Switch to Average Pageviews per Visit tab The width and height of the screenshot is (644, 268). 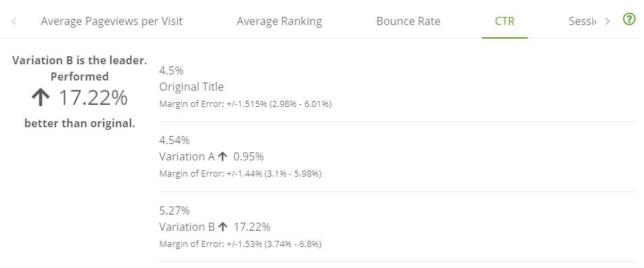(112, 21)
